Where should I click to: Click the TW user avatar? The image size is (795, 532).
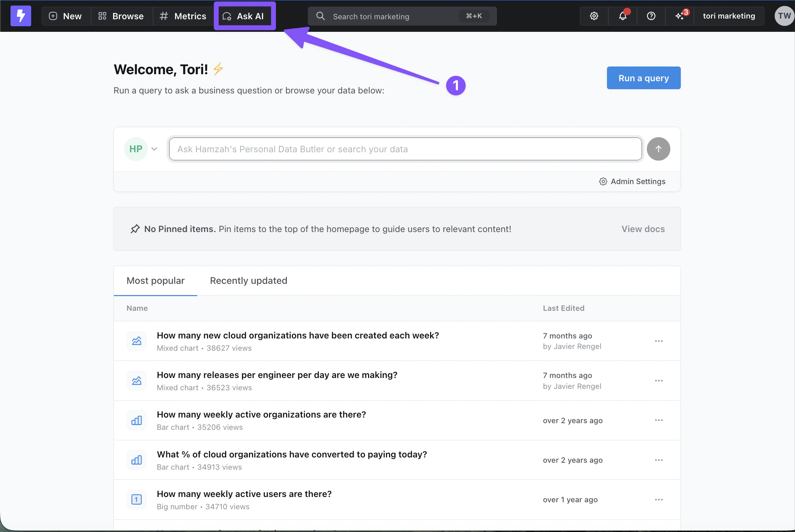[x=784, y=16]
